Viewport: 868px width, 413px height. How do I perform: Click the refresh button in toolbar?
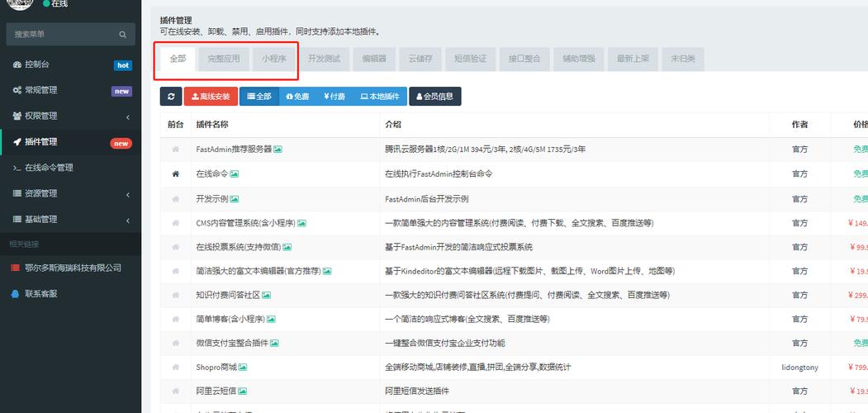[170, 97]
